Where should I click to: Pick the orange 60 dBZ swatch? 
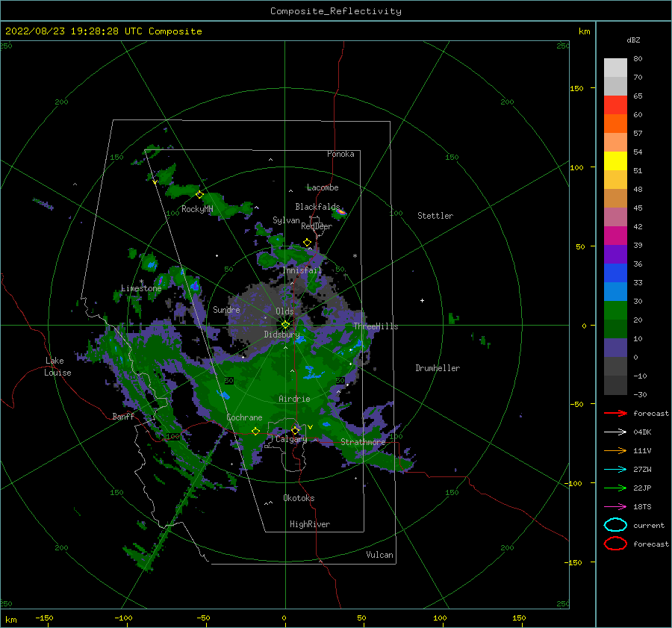coord(615,123)
